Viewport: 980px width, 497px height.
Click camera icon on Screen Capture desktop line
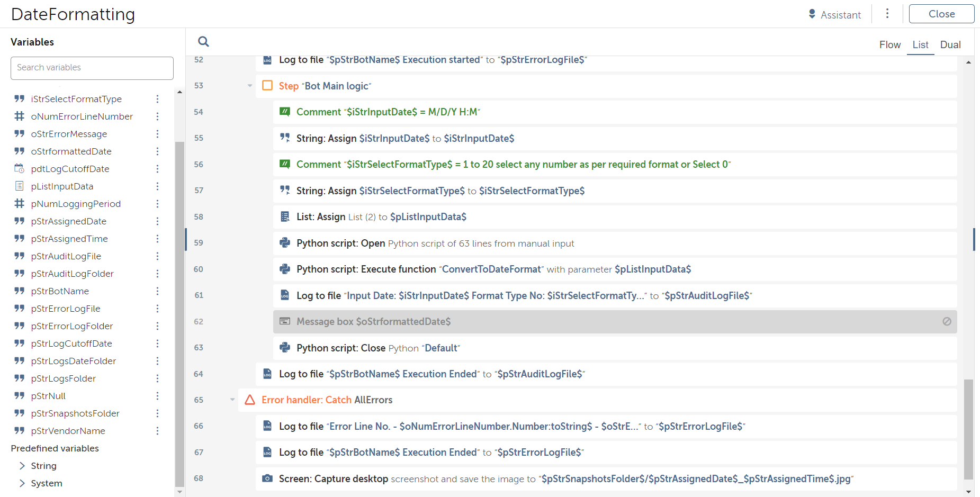tap(267, 478)
